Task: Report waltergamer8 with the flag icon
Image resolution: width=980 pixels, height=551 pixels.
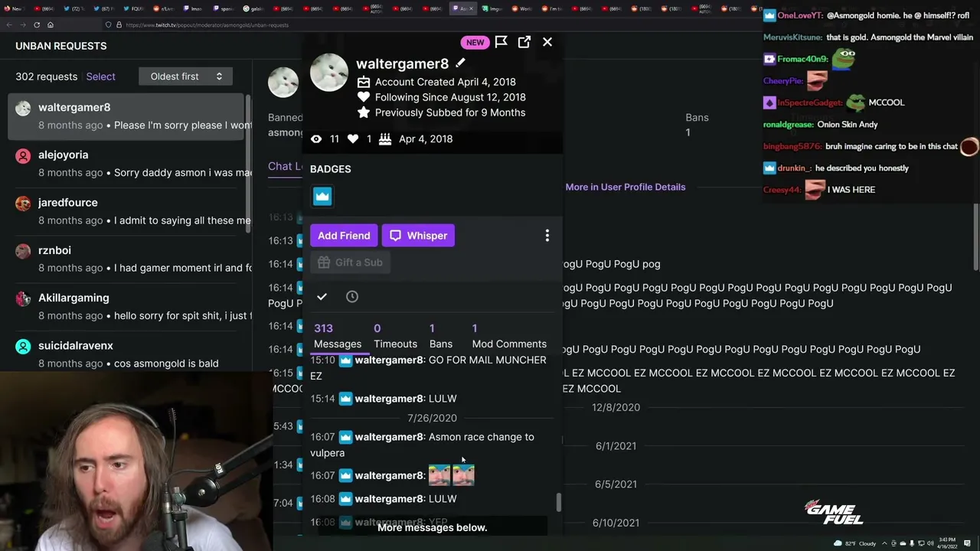Action: coord(501,42)
